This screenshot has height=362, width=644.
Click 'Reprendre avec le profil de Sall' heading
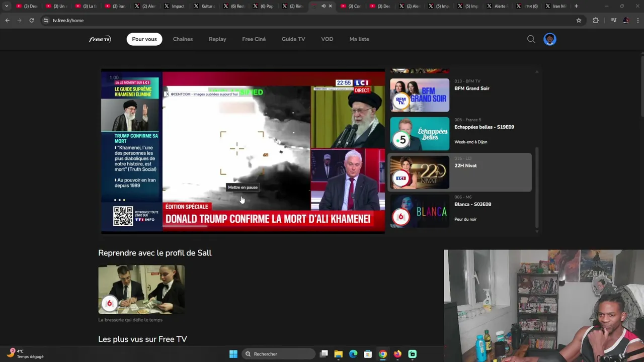pyautogui.click(x=154, y=253)
